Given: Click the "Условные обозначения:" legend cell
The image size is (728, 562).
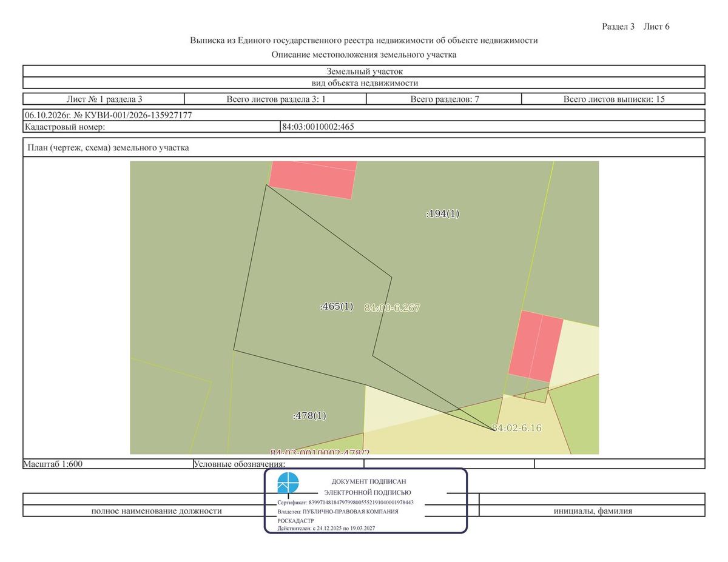Looking at the screenshot, I should tap(278, 464).
